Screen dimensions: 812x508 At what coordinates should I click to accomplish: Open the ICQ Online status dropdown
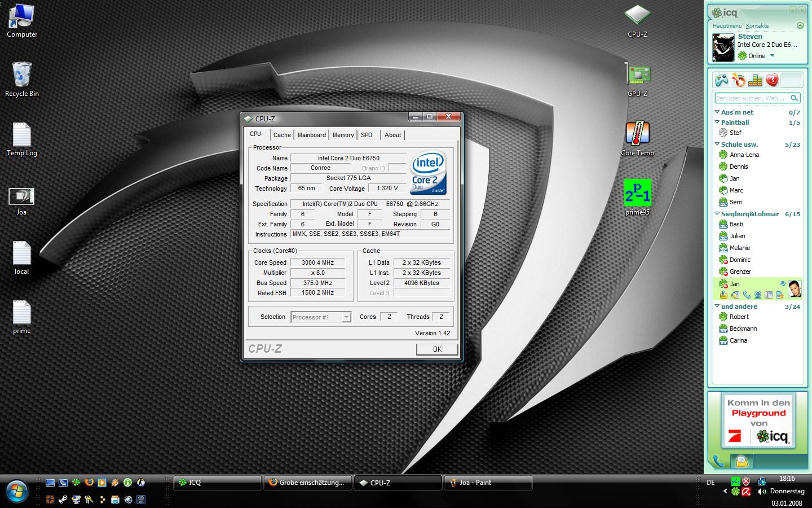772,55
